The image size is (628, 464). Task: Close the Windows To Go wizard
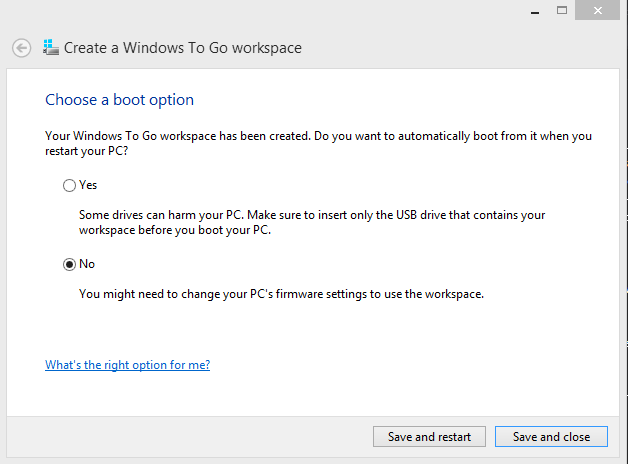(x=598, y=10)
